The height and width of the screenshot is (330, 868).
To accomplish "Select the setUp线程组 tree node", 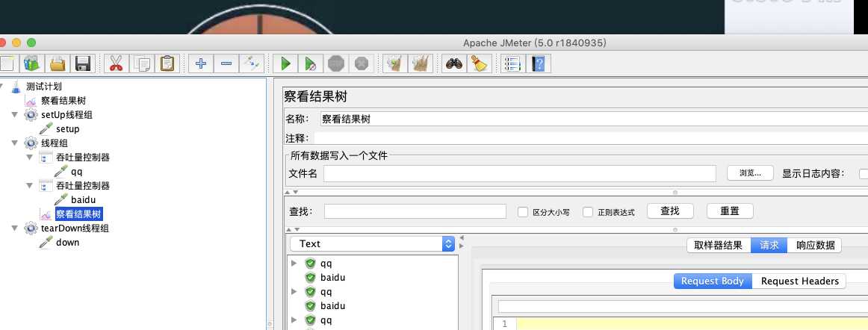I will click(x=66, y=115).
